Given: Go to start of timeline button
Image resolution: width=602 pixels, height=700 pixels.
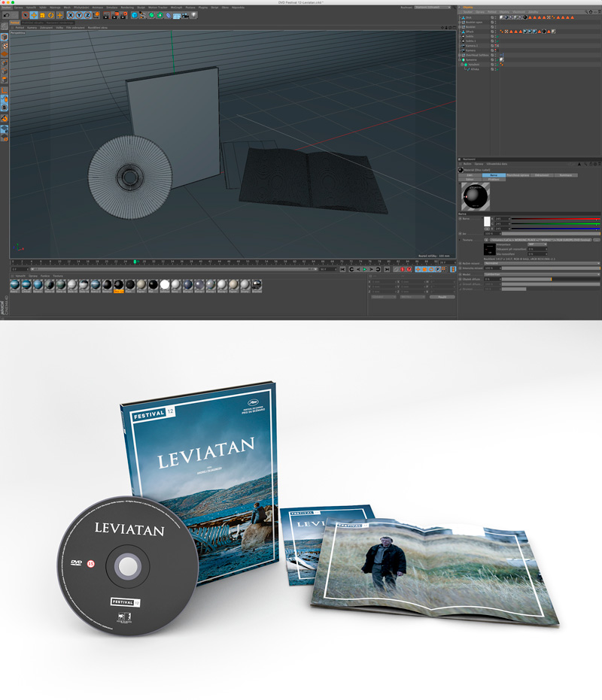Looking at the screenshot, I should (343, 269).
